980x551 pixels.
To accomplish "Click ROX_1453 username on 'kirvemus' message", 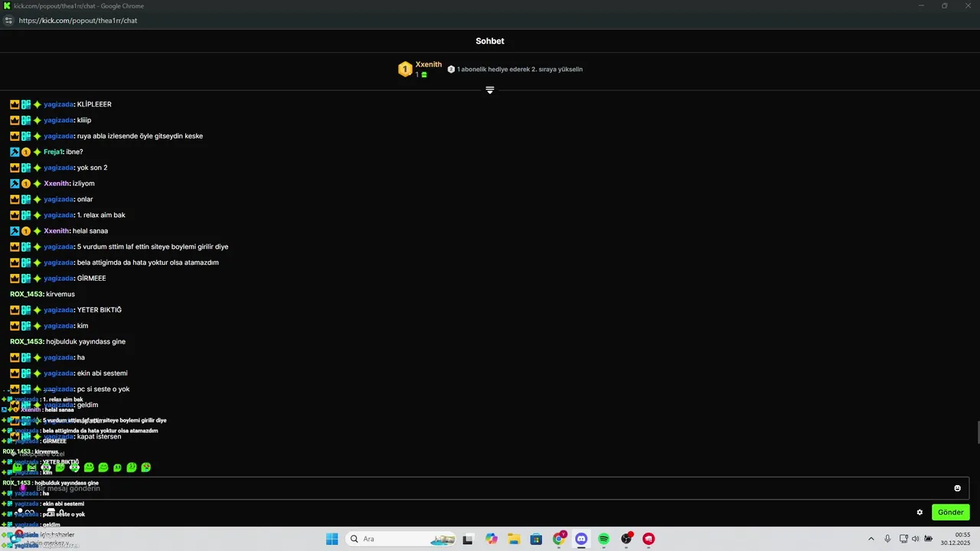I will (x=26, y=294).
